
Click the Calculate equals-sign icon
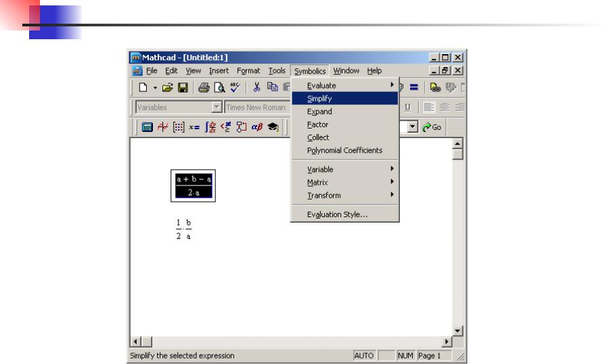click(414, 87)
